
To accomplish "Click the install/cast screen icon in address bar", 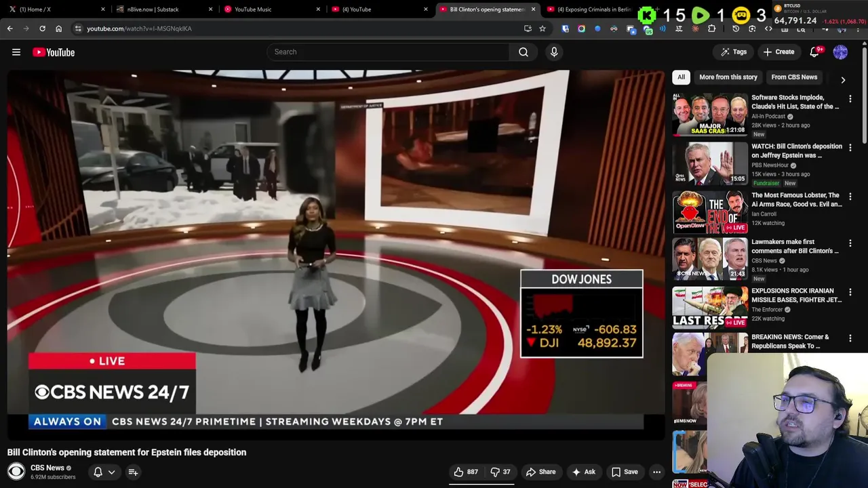I will tap(528, 28).
